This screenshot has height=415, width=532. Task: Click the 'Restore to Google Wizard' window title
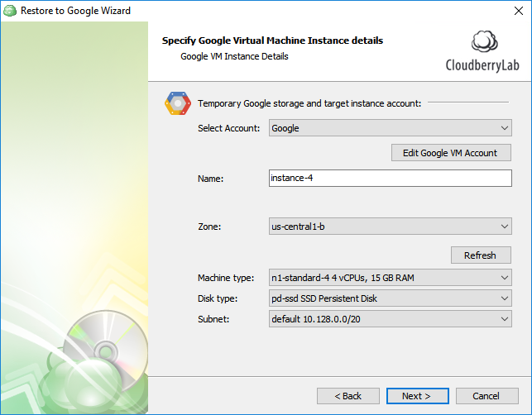pyautogui.click(x=75, y=11)
